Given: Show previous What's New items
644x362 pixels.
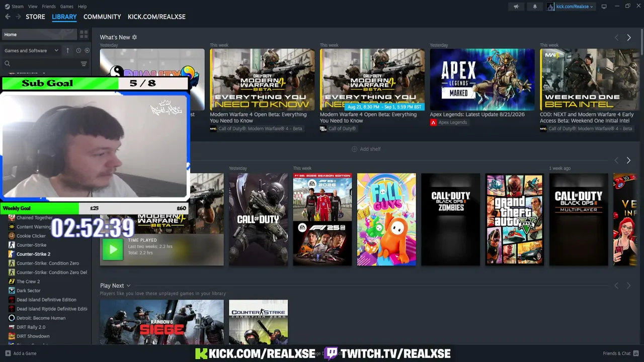Looking at the screenshot, I should tap(617, 38).
